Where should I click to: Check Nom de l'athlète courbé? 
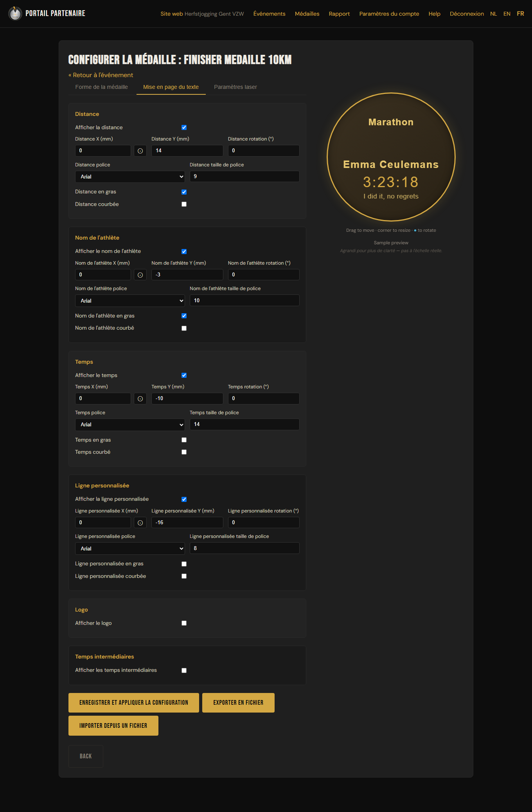184,328
